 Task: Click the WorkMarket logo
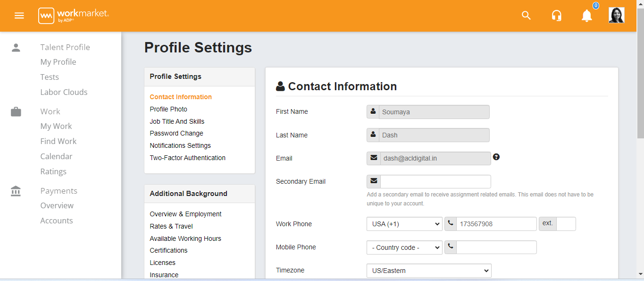tap(73, 15)
